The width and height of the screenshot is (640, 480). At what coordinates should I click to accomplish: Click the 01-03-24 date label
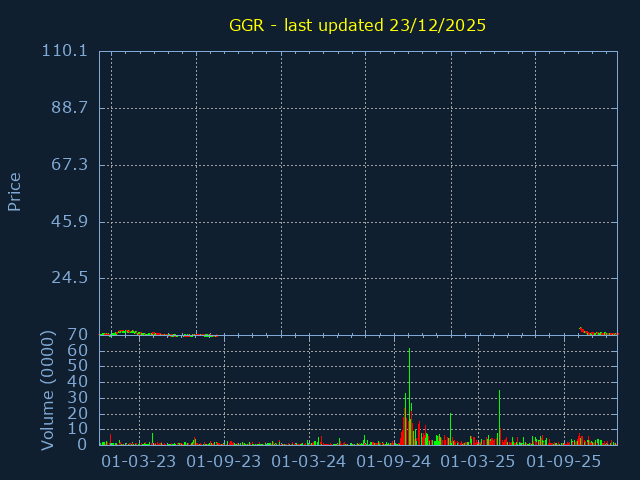(309, 462)
